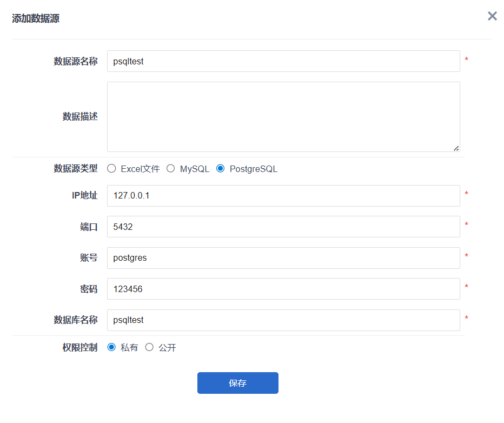
Task: Click the IP地址 field showing 127.0.0.1
Action: coord(283,196)
